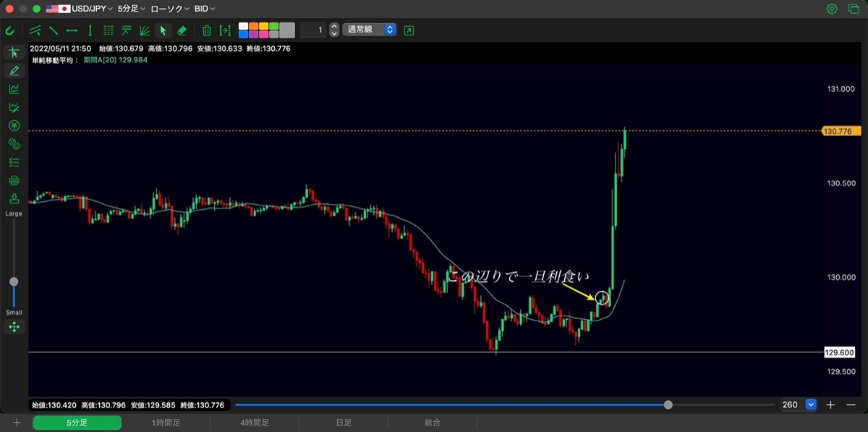Select the arrow pointer tool
The width and height of the screenshot is (868, 432).
coord(163,30)
